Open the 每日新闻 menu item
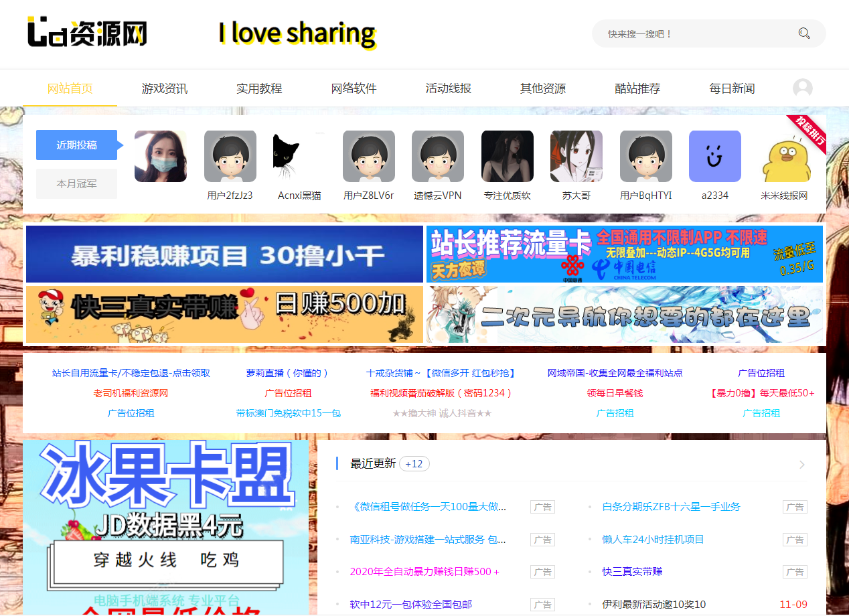This screenshot has height=616, width=849. [732, 88]
